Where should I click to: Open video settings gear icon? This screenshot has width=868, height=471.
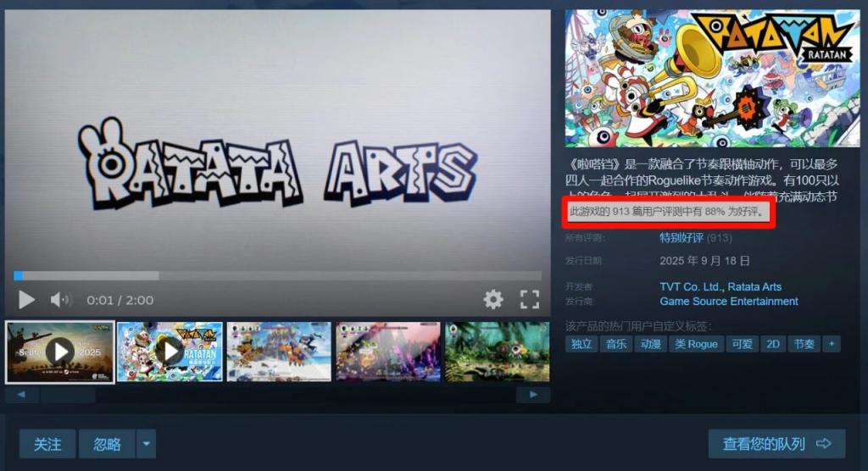point(492,299)
